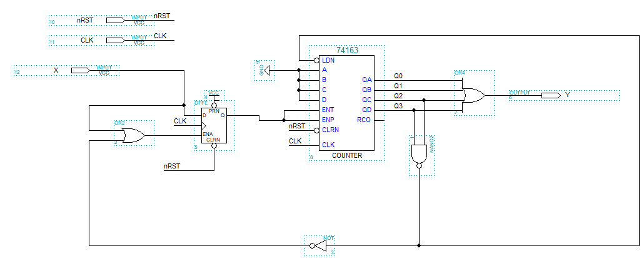The height and width of the screenshot is (258, 644).
Task: Click the 74163 chip title text
Action: tap(348, 50)
